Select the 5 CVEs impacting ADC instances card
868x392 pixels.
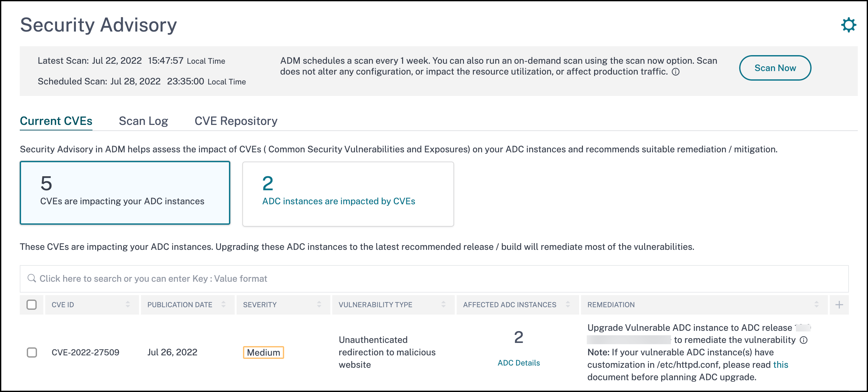point(125,193)
